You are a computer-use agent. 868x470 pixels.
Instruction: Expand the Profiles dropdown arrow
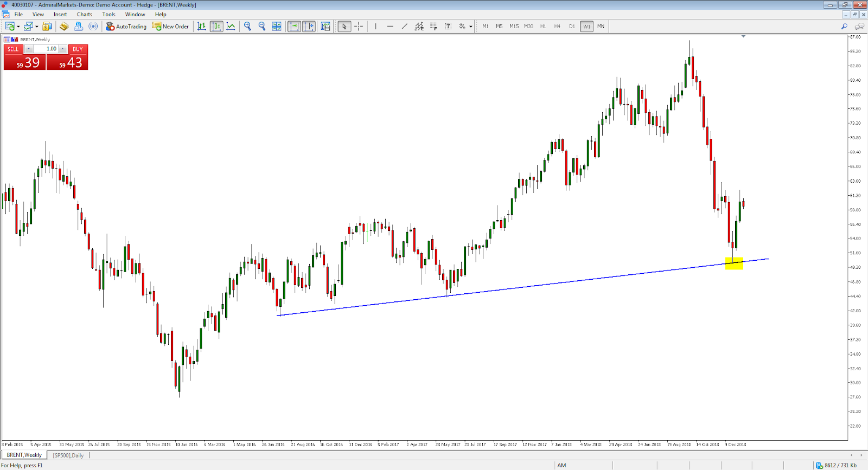click(37, 27)
